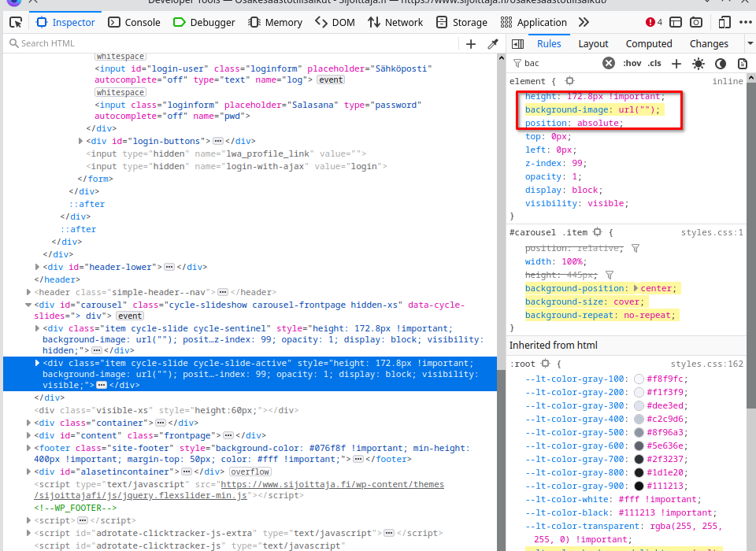This screenshot has width=756, height=551.
Task: Open the devtools more options ellipsis
Action: point(746,22)
